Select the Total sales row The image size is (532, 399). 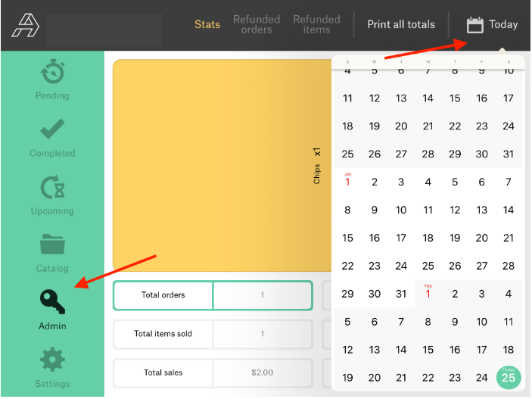coord(213,373)
